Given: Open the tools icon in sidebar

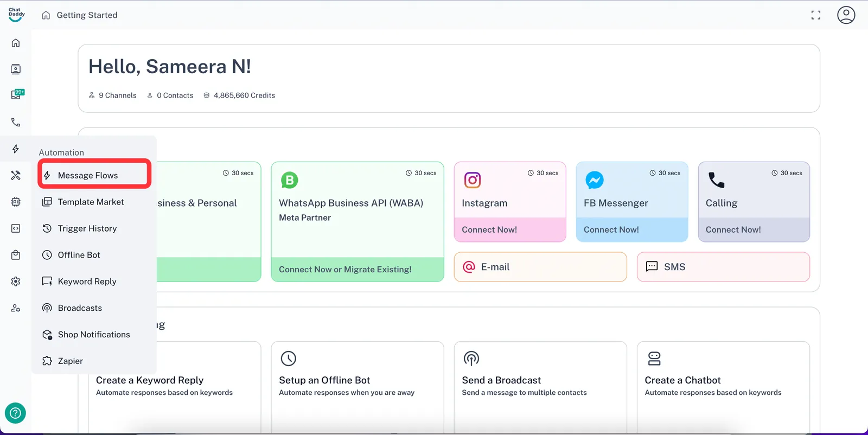Looking at the screenshot, I should click(16, 175).
